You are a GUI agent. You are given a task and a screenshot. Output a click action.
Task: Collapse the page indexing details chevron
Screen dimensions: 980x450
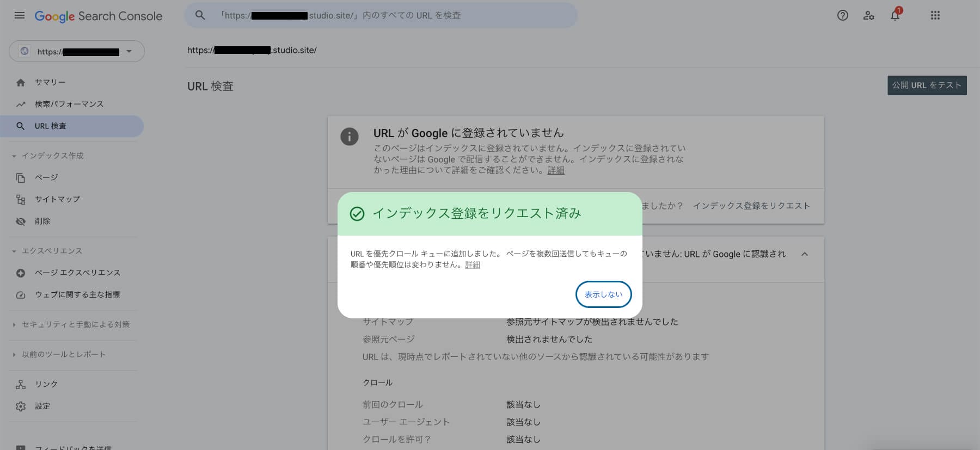pyautogui.click(x=804, y=254)
